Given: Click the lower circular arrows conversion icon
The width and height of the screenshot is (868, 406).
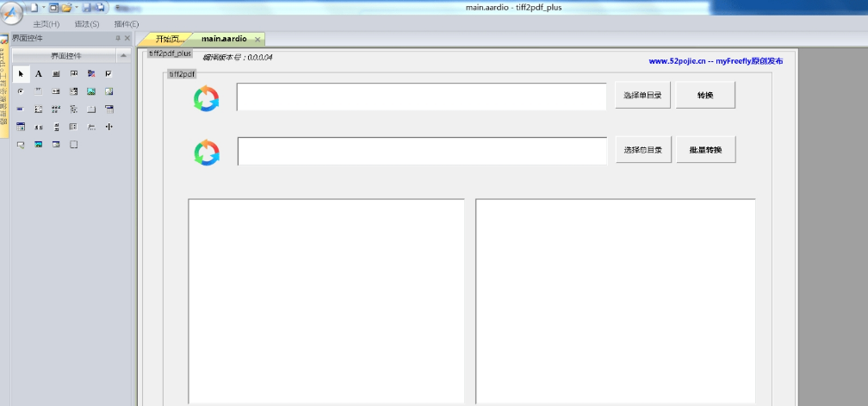Looking at the screenshot, I should 207,152.
